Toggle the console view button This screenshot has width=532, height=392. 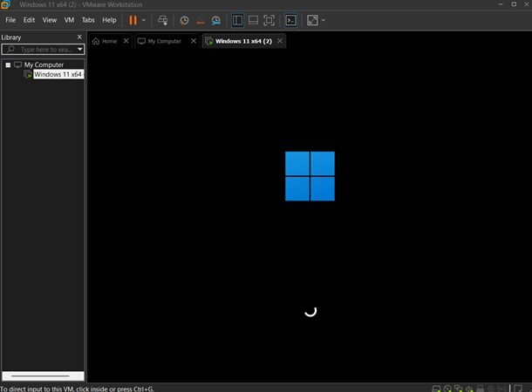click(290, 20)
